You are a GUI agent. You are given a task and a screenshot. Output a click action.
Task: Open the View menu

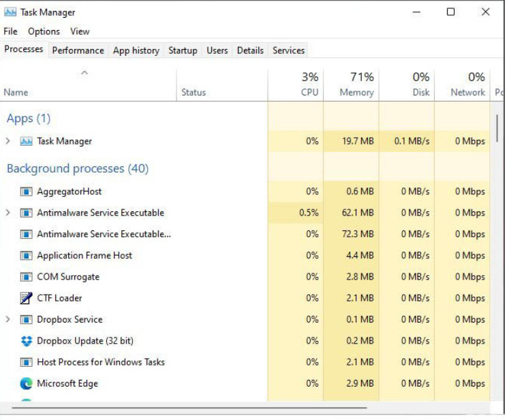tap(80, 31)
